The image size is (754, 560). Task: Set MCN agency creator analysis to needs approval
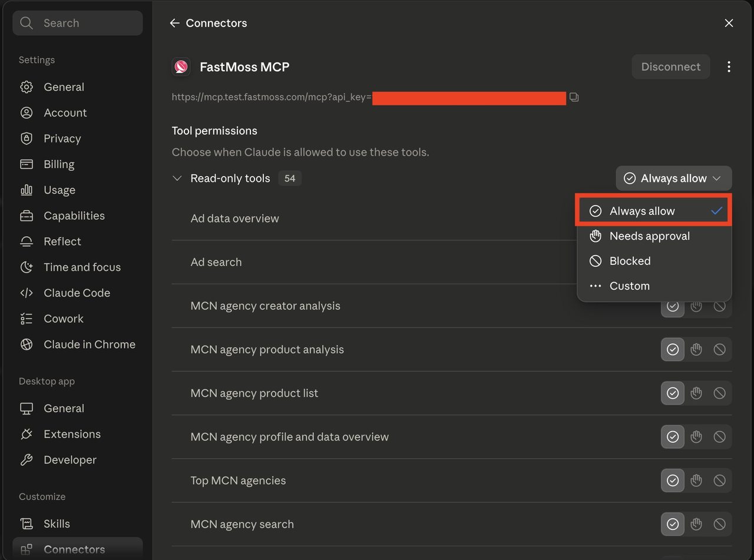696,306
